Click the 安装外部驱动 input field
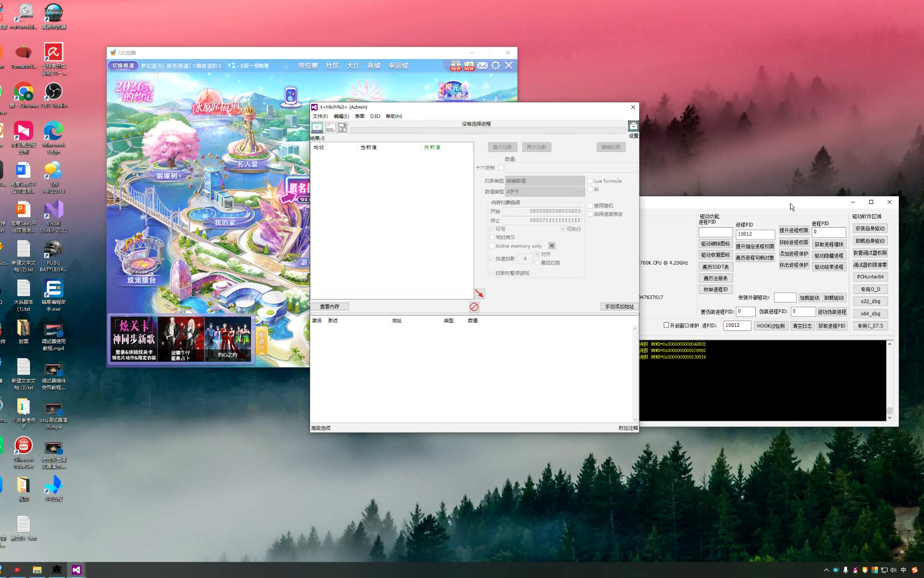 (784, 297)
